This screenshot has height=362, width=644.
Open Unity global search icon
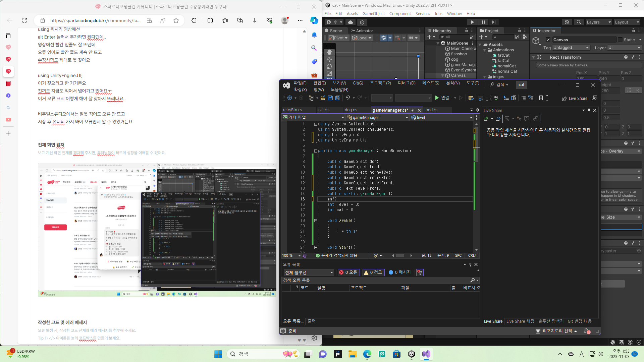coord(579,22)
